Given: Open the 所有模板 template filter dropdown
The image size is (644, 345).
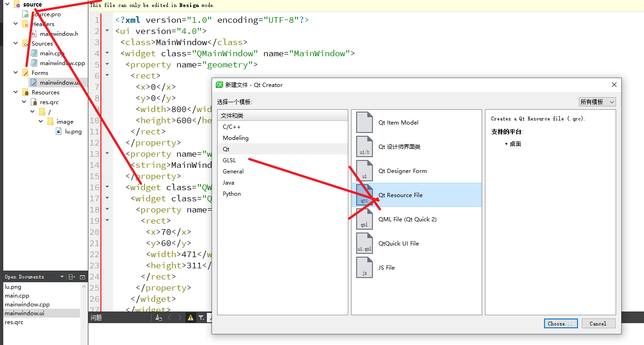Looking at the screenshot, I should (x=597, y=102).
